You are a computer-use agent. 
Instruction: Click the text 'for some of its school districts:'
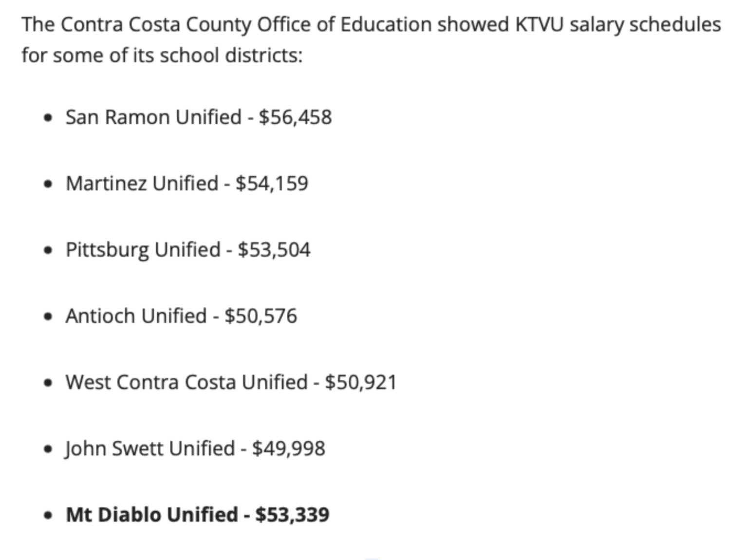coord(162,55)
